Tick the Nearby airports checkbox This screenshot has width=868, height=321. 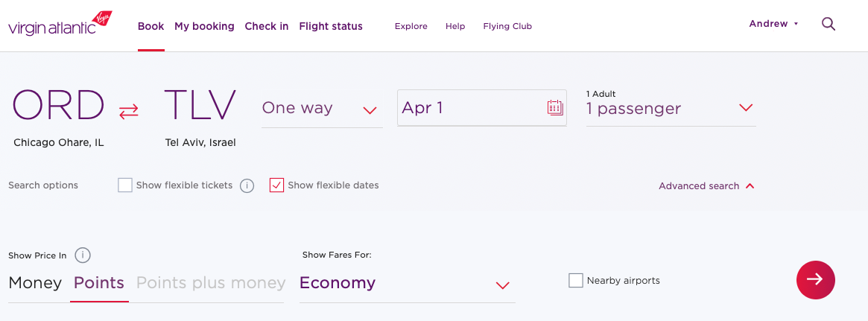[576, 281]
